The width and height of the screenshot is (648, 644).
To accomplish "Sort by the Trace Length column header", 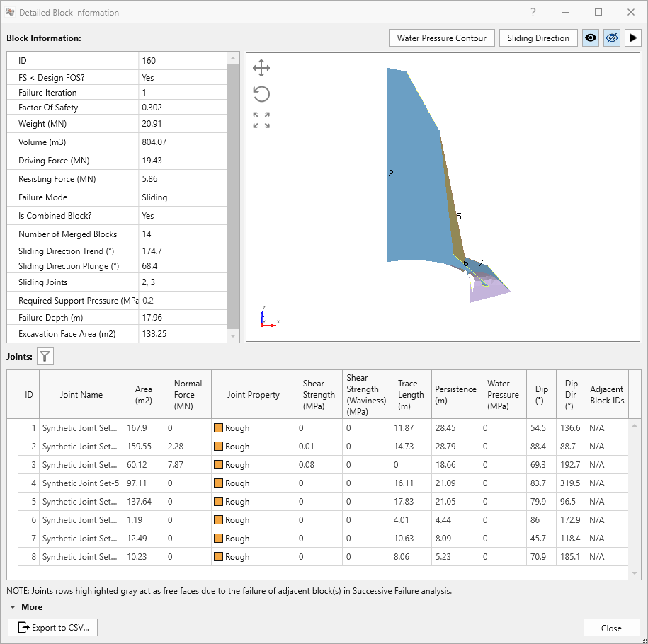I will [x=411, y=394].
